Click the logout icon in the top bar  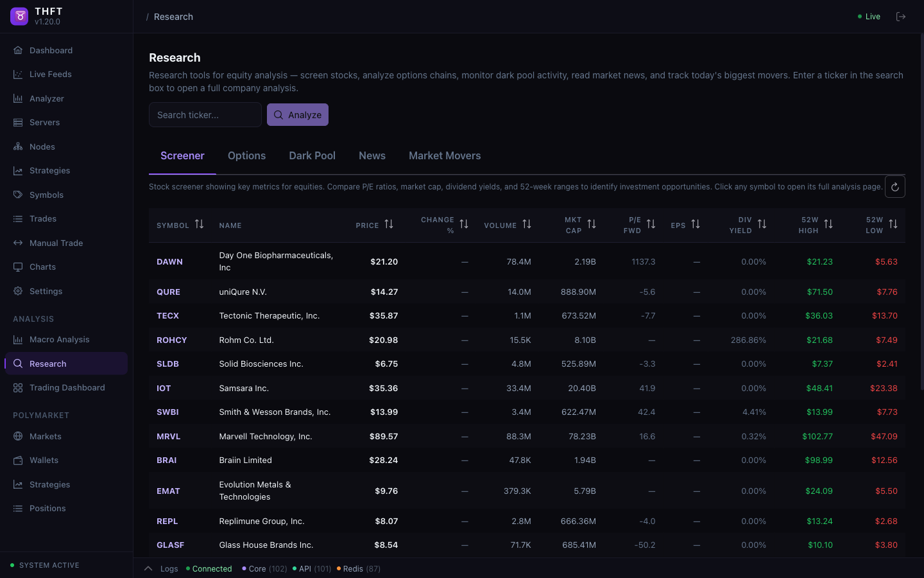(x=901, y=16)
